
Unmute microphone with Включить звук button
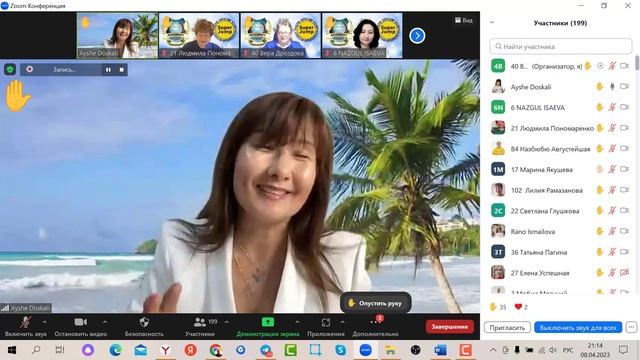click(x=25, y=327)
